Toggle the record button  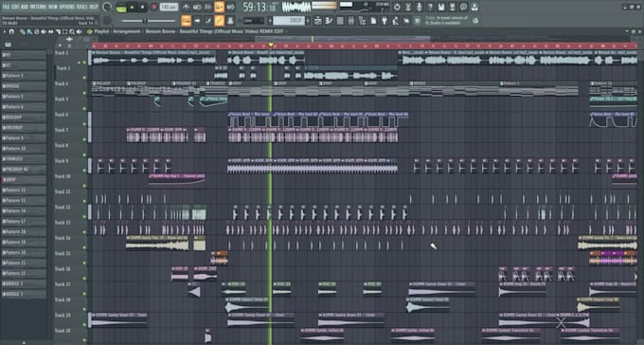[x=154, y=8]
